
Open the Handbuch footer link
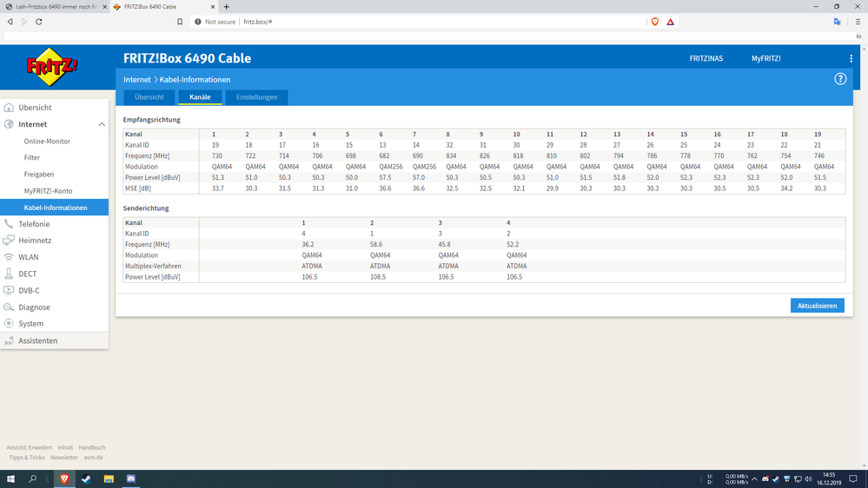click(x=92, y=447)
